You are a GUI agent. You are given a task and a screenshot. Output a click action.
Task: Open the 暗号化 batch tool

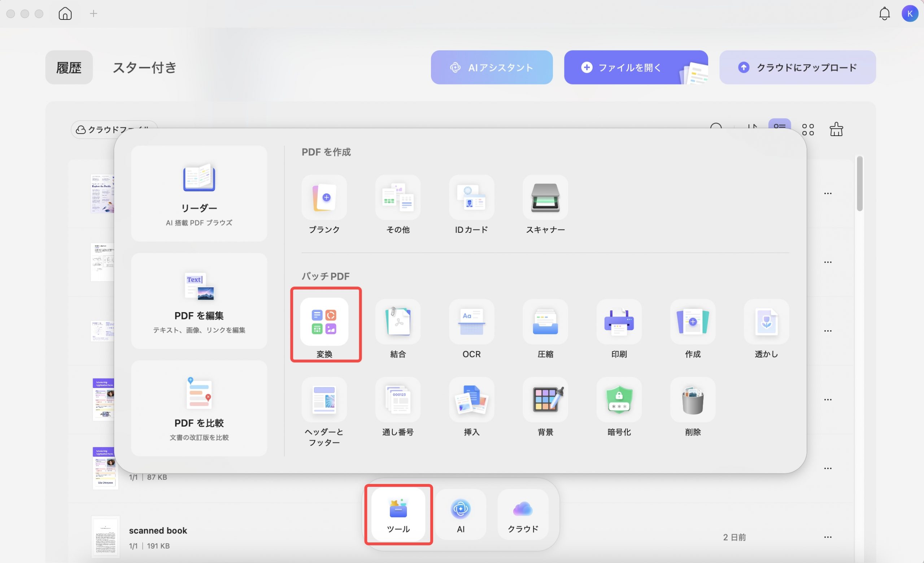pyautogui.click(x=619, y=400)
